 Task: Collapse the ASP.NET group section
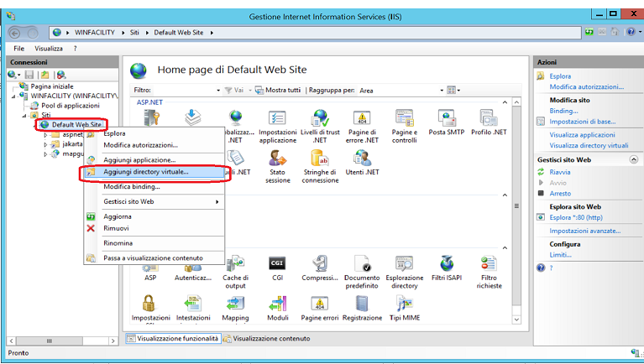coord(505,102)
